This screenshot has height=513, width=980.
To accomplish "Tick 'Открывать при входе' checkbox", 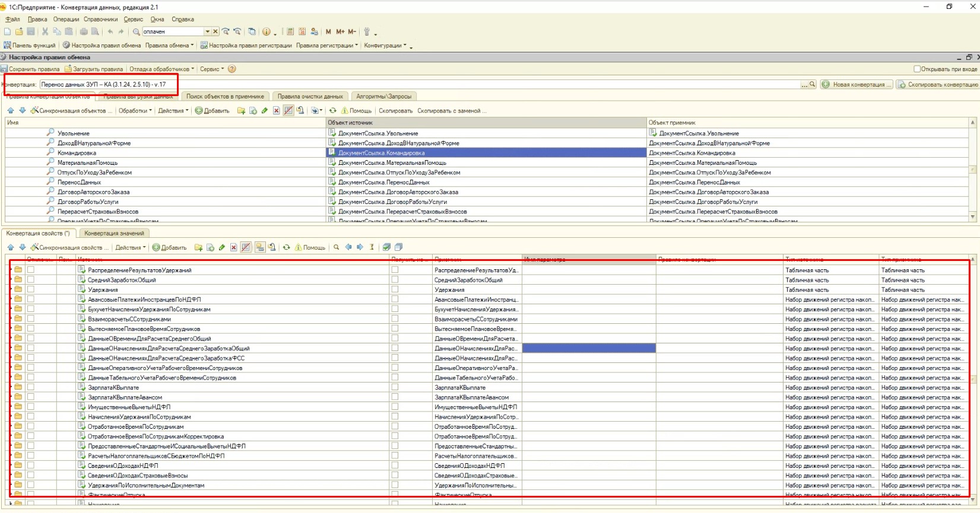I will (917, 69).
